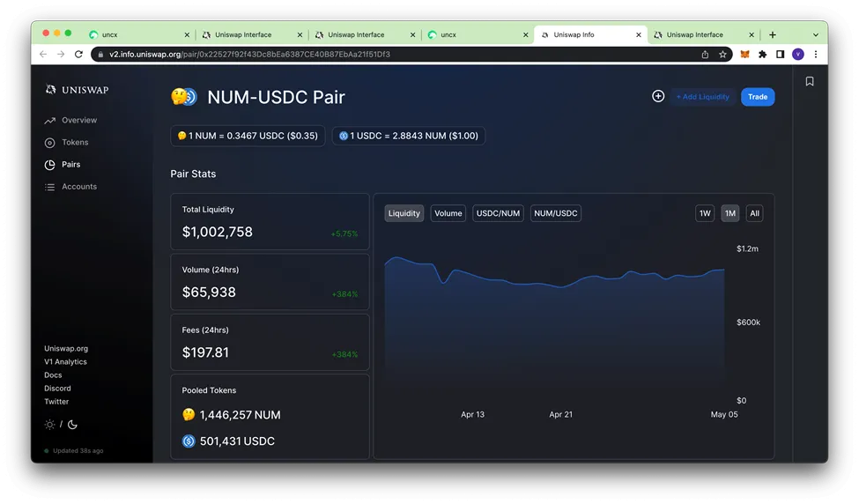Click the USDC coin icon in Pooled Tokens
Screen dimensions: 859x504
pos(189,441)
